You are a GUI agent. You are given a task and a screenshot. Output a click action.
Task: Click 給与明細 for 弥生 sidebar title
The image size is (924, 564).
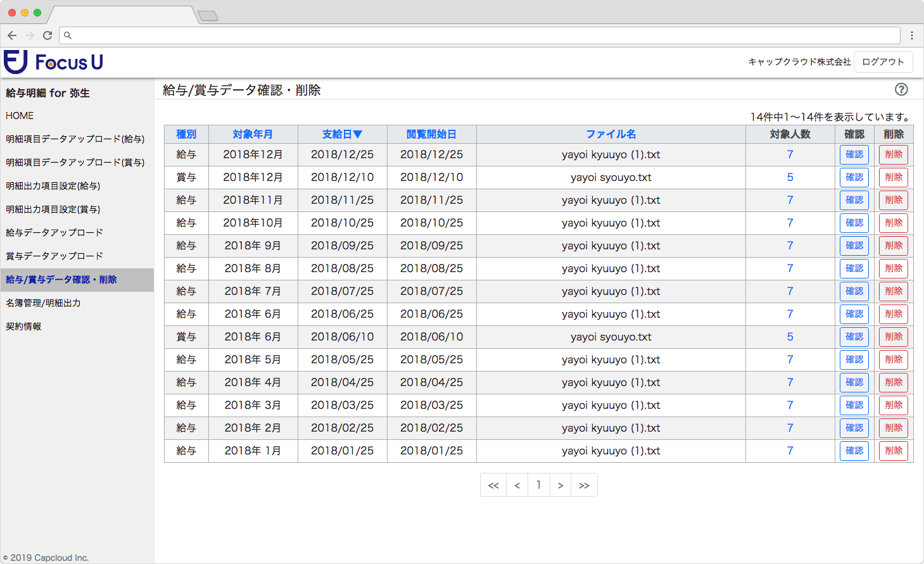47,93
